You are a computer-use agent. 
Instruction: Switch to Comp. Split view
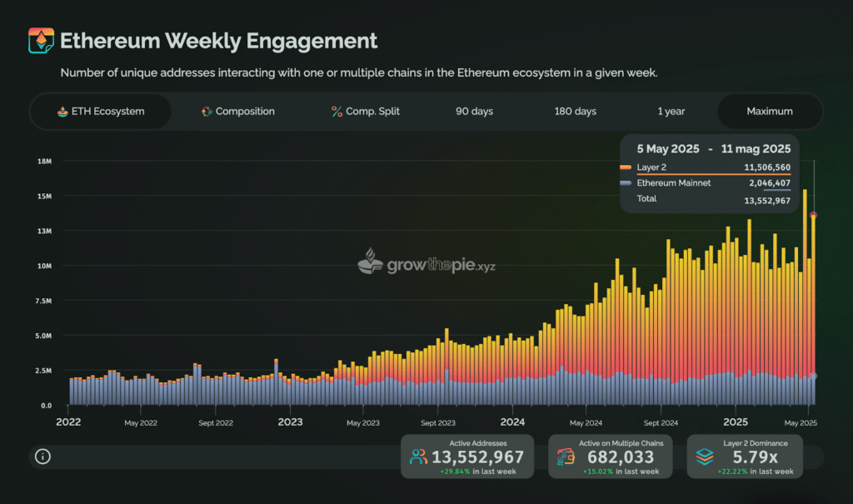[366, 111]
